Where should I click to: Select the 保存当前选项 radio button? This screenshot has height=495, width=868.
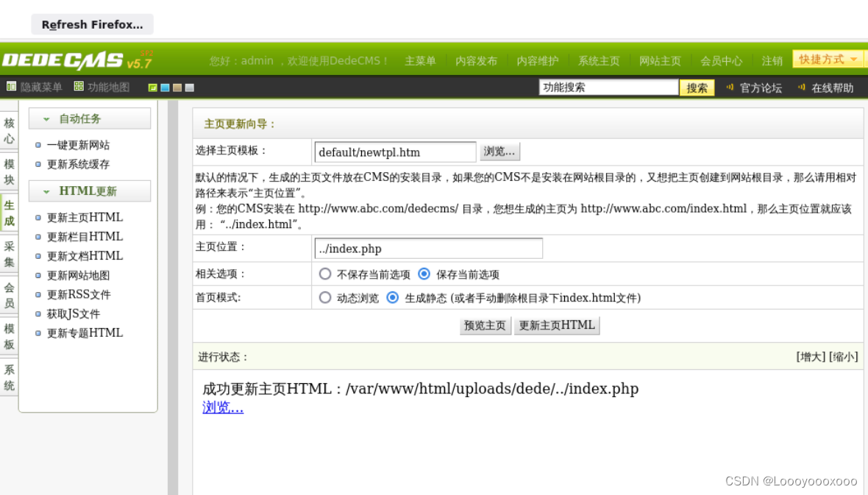click(424, 274)
